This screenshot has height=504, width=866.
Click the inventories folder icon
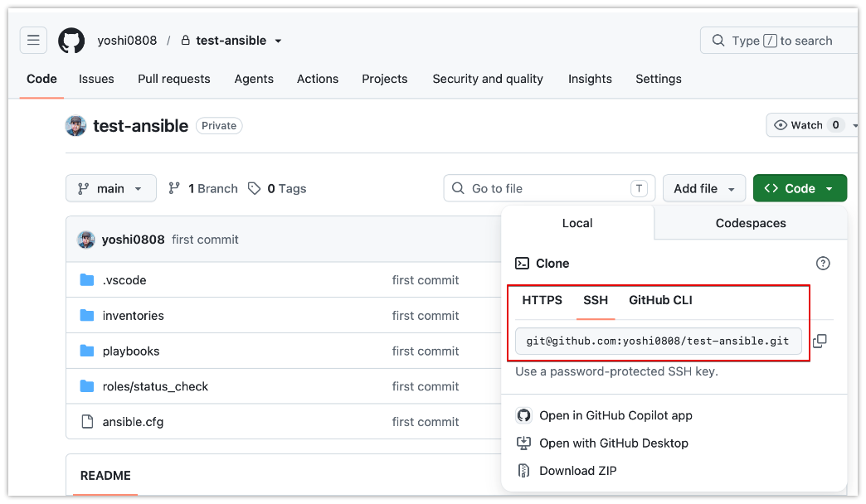(x=87, y=315)
